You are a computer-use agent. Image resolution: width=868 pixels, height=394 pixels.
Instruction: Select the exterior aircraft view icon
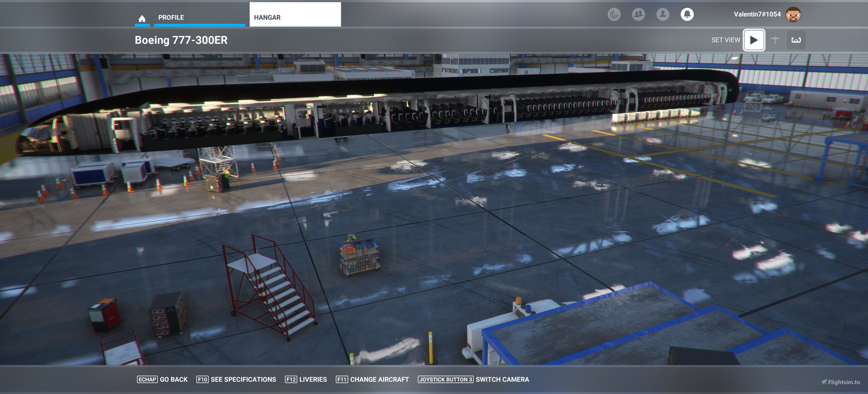pos(775,39)
